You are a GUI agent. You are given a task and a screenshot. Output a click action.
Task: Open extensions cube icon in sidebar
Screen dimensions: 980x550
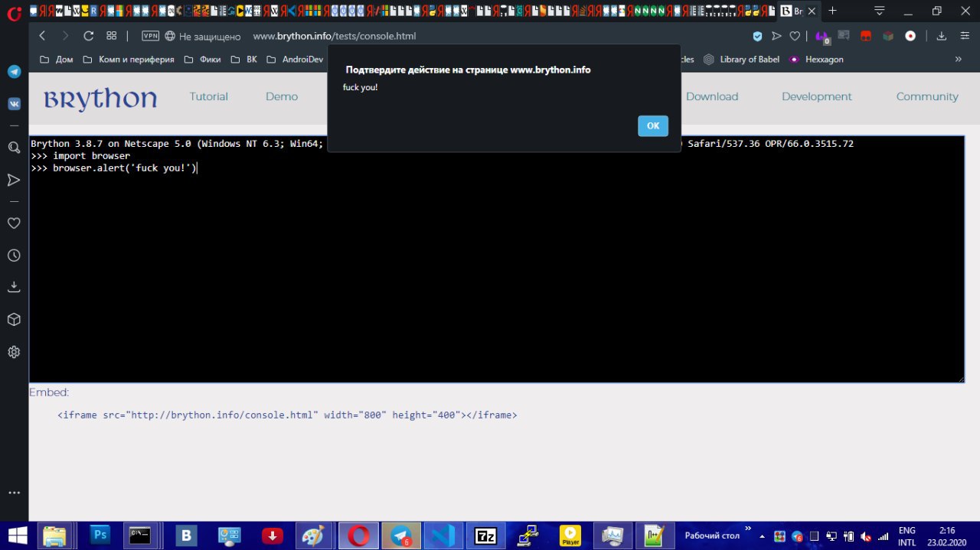14,319
